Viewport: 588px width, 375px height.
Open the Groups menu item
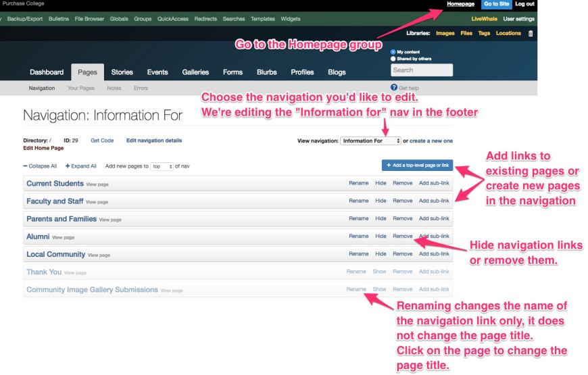point(143,19)
